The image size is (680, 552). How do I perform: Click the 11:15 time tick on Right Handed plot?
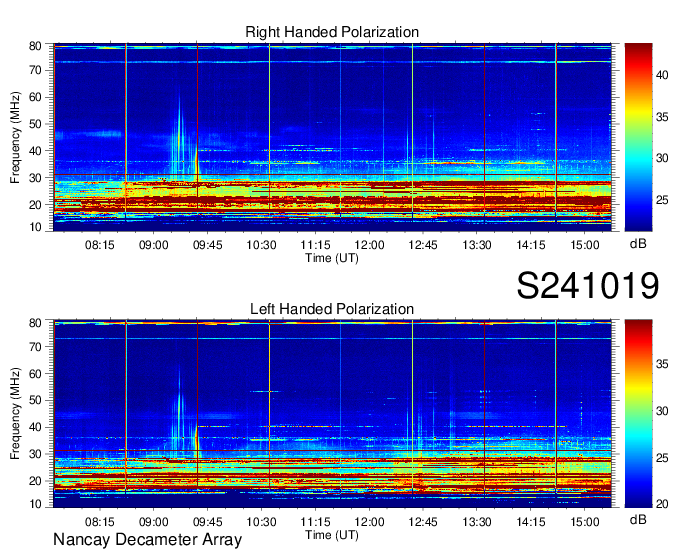click(315, 245)
